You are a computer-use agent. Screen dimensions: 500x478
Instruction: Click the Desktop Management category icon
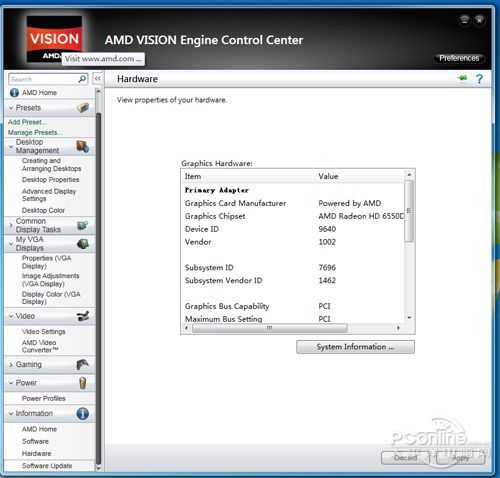82,147
